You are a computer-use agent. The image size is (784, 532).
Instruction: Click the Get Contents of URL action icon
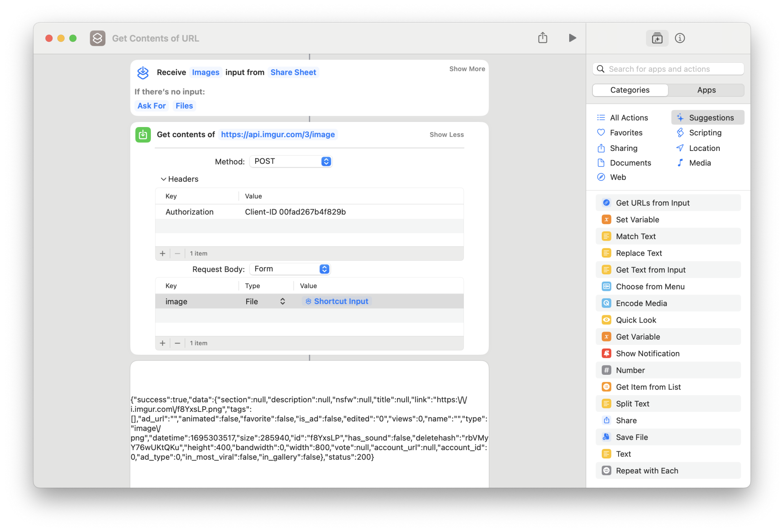[x=143, y=134]
